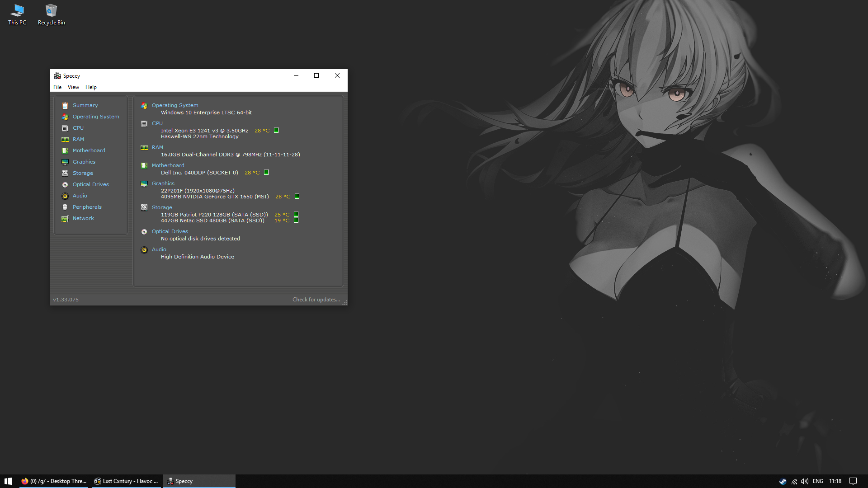Click the Operating System heading link

point(175,105)
